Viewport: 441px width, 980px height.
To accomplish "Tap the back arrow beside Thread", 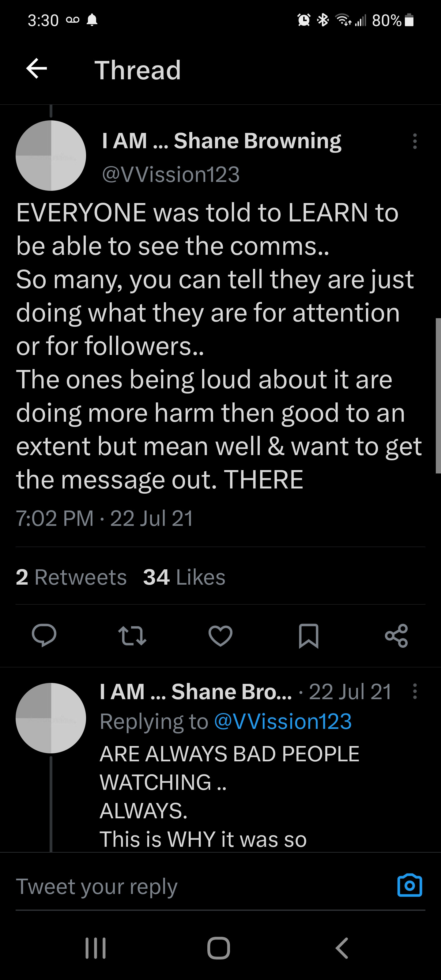I will tap(36, 69).
